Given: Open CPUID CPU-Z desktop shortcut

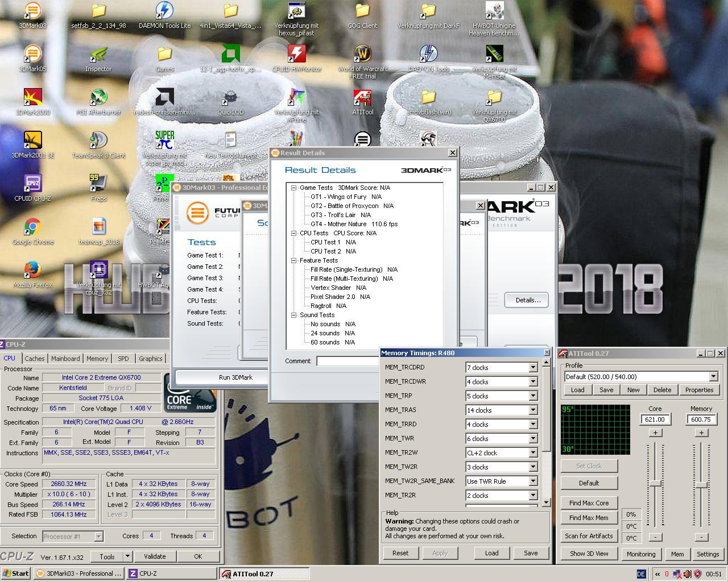Looking at the screenshot, I should coord(32,188).
